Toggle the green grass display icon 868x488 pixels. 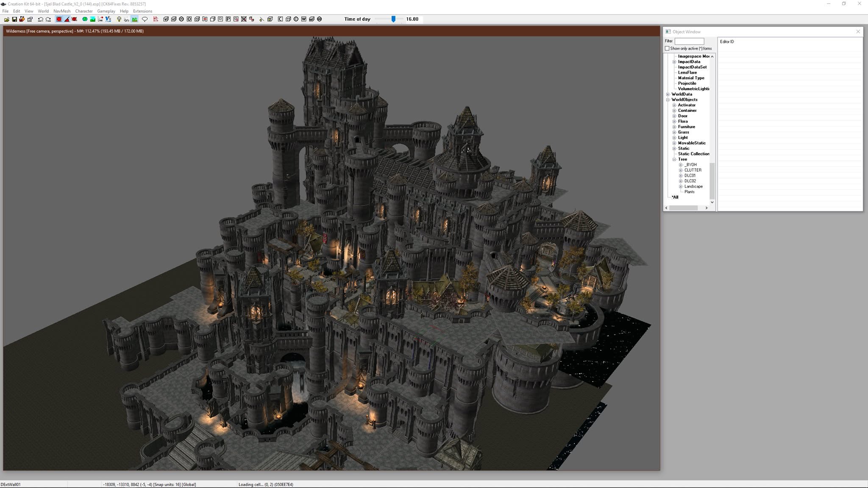pyautogui.click(x=135, y=19)
